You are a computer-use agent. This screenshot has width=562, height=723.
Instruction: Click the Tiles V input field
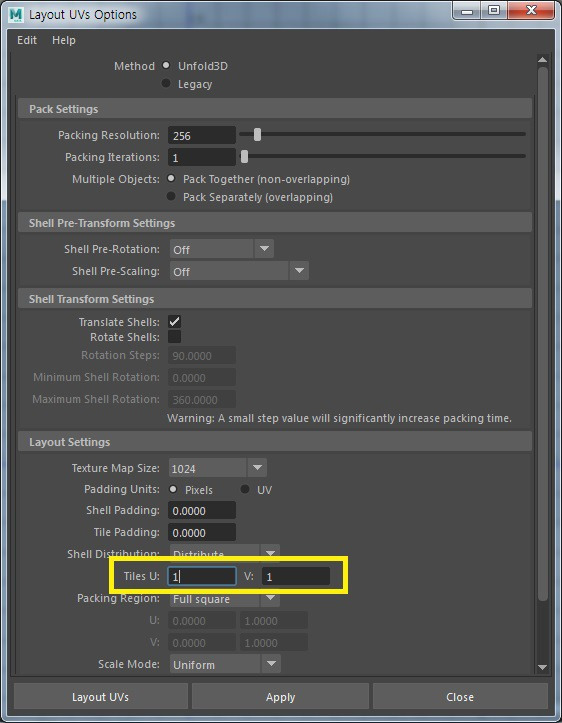tap(296, 576)
